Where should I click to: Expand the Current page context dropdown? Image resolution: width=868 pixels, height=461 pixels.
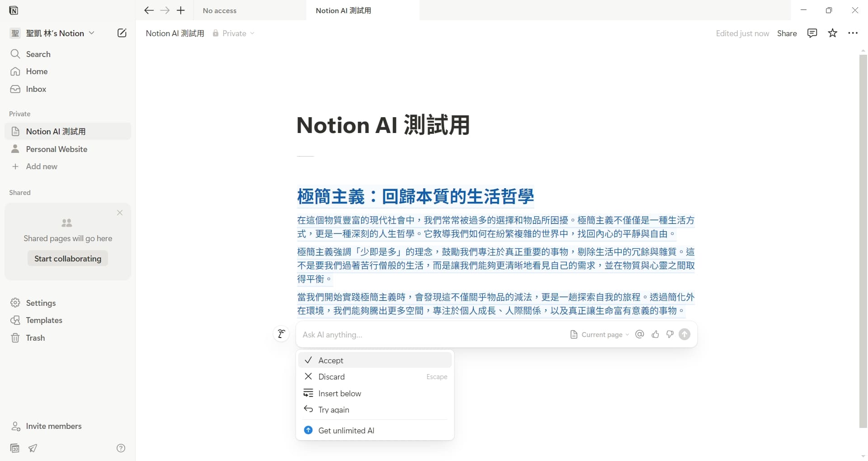(x=603, y=334)
